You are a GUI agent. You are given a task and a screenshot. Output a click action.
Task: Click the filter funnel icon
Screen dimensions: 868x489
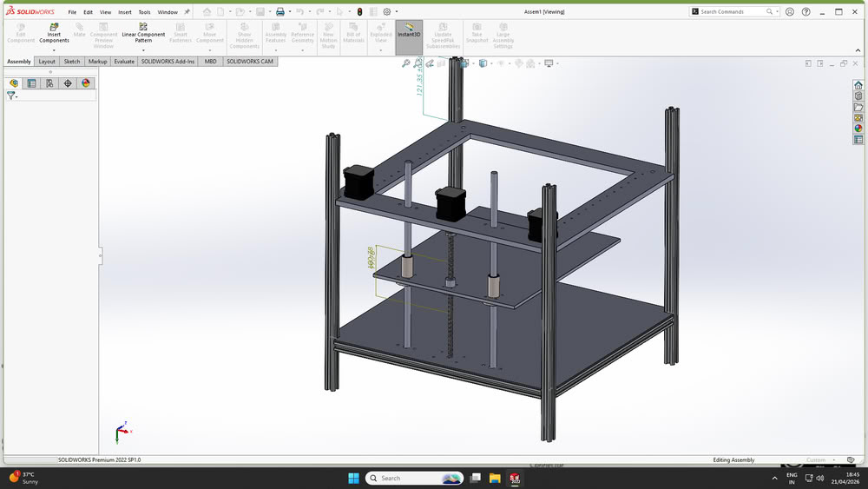pos(10,96)
